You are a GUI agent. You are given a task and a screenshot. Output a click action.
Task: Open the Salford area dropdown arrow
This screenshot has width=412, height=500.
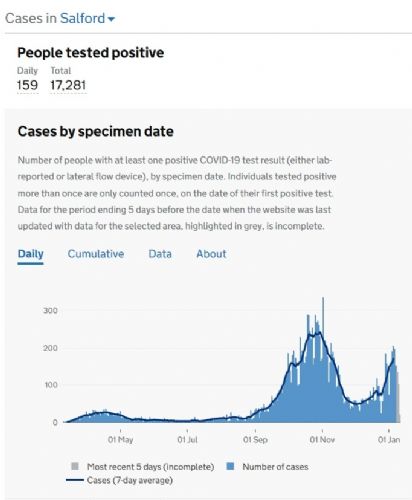point(111,19)
